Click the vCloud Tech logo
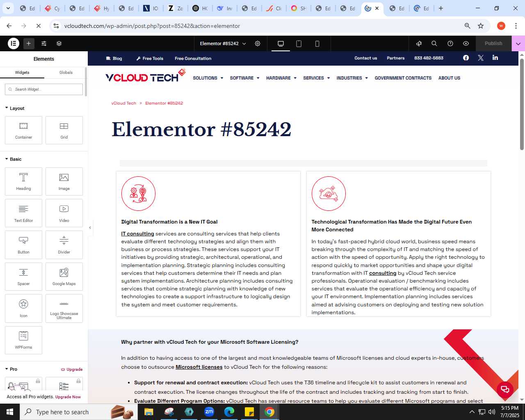The image size is (525, 420). (x=146, y=76)
